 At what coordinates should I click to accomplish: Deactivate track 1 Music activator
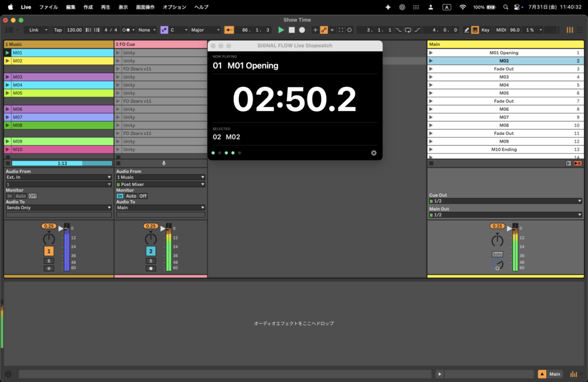tap(49, 251)
